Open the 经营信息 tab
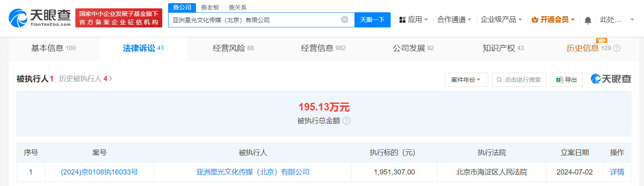 coord(323,48)
